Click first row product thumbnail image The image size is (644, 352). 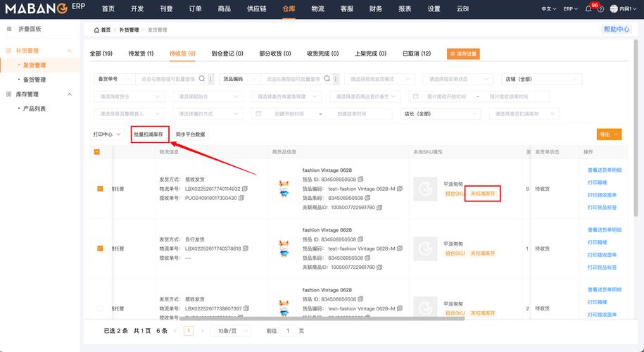point(284,189)
